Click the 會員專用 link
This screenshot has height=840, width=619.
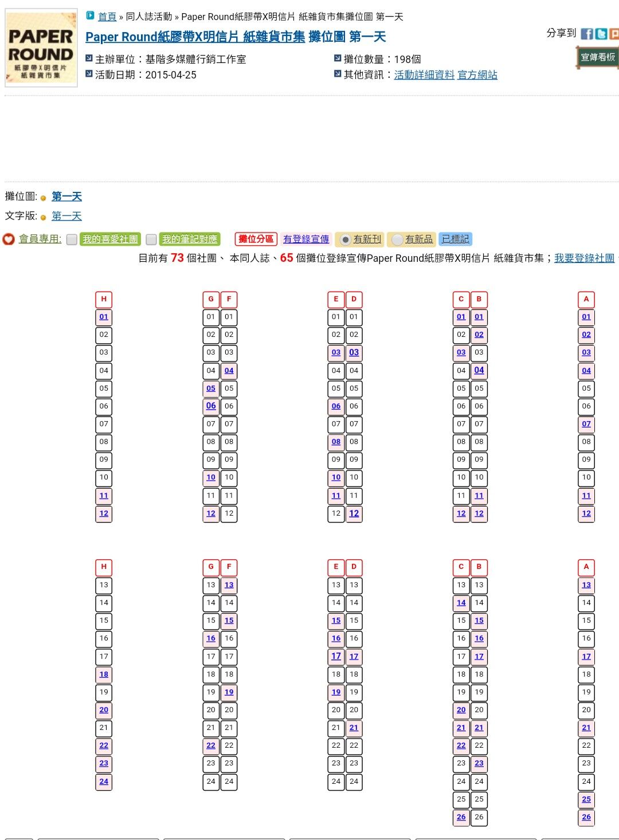[x=40, y=239]
